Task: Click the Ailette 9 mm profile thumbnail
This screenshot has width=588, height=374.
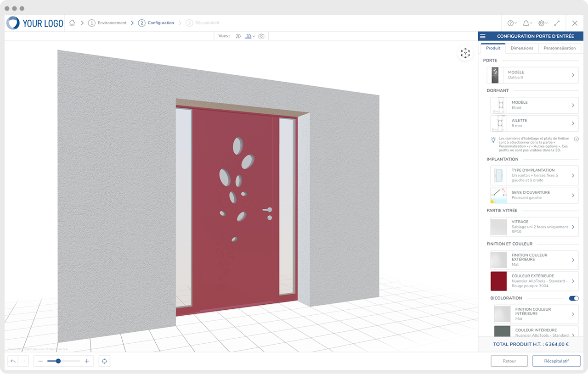Action: (x=498, y=123)
